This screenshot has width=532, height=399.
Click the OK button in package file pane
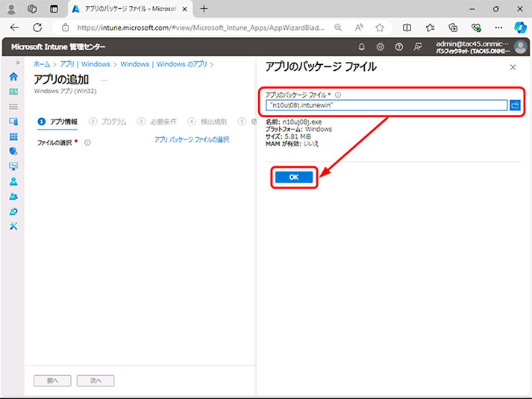click(x=294, y=177)
